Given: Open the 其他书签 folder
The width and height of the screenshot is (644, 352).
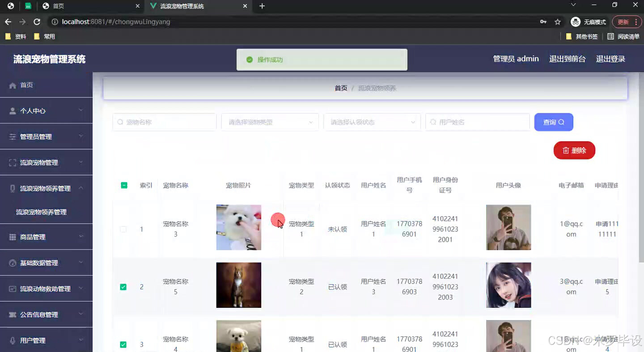Looking at the screenshot, I should click(582, 37).
